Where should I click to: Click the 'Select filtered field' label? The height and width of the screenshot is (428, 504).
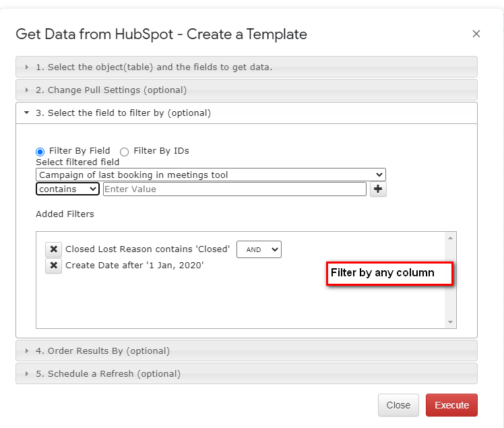[x=77, y=162]
